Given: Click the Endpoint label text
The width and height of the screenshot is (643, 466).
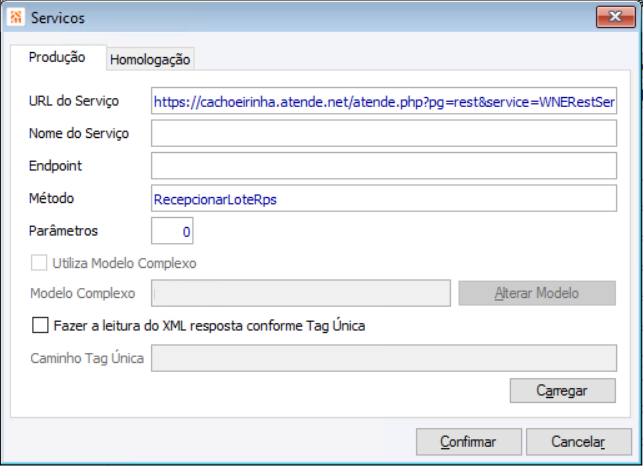Looking at the screenshot, I should (56, 166).
